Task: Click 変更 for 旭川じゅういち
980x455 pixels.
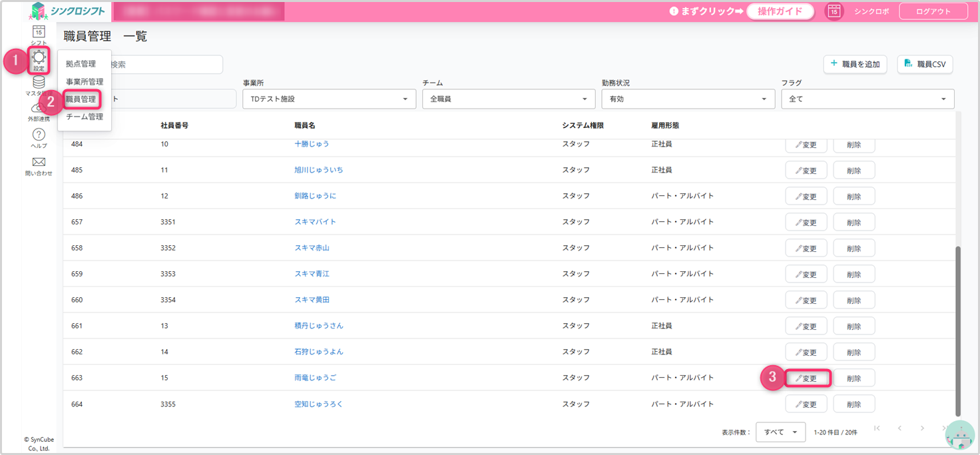Action: [x=806, y=171]
